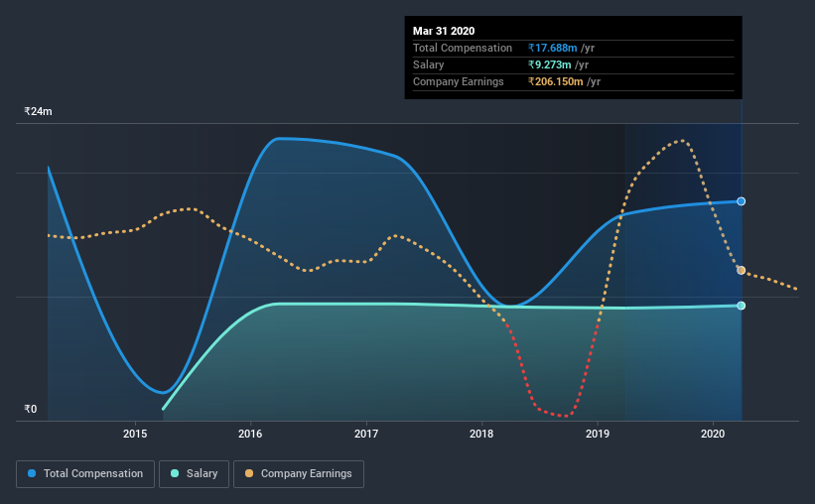The width and height of the screenshot is (815, 504).
Task: Click the blue dot in Total Compensation legend
Action: tap(32, 473)
